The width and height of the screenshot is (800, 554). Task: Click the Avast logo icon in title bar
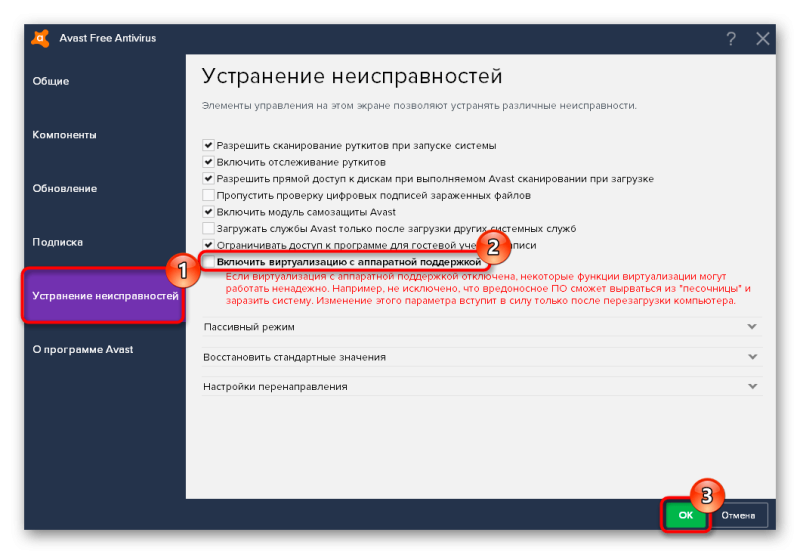pos(40,38)
